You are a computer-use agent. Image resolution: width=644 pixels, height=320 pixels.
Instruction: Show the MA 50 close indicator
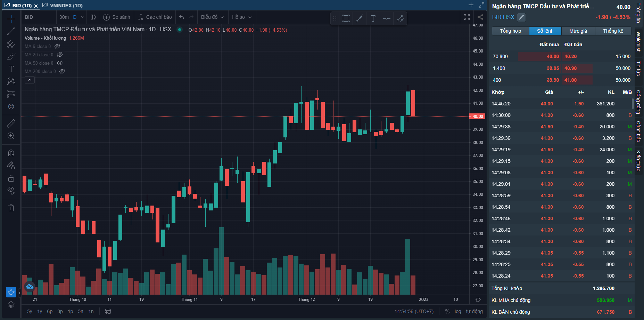point(60,63)
